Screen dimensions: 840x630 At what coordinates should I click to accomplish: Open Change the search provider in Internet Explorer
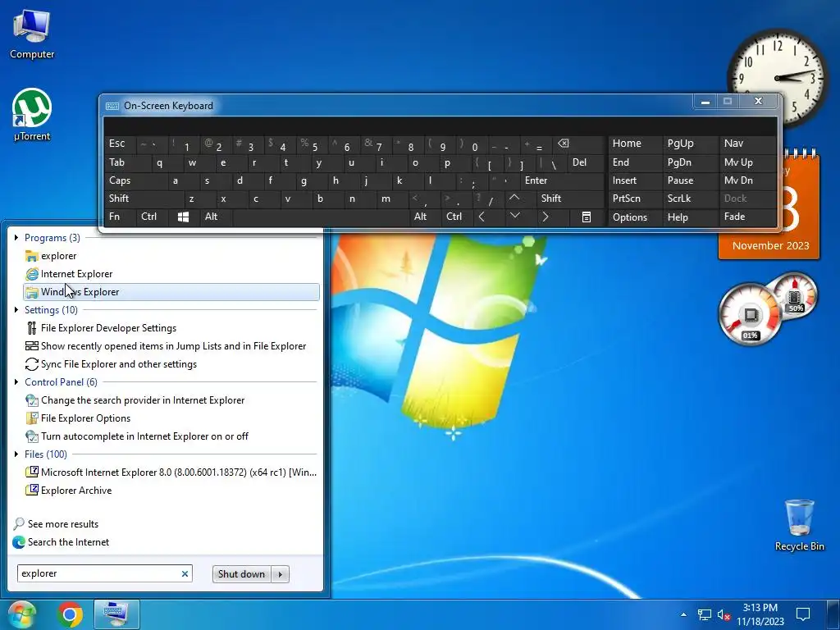coord(171,400)
